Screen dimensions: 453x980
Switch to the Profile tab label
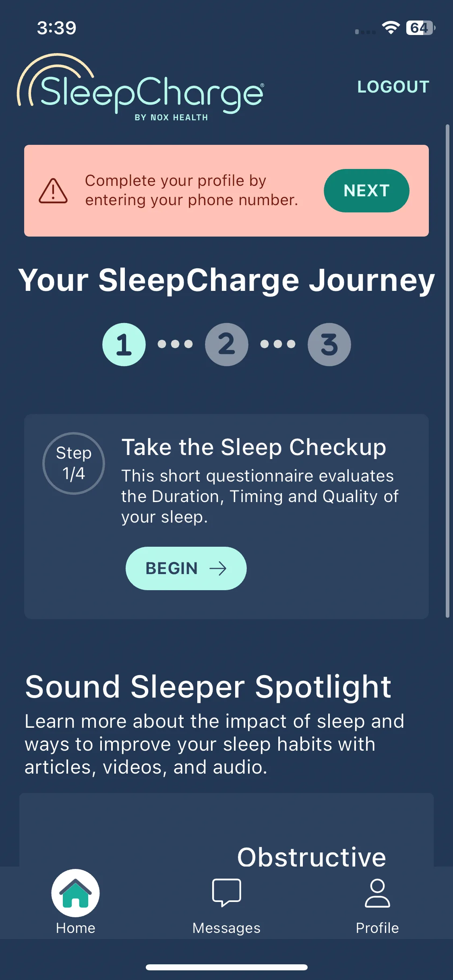377,928
